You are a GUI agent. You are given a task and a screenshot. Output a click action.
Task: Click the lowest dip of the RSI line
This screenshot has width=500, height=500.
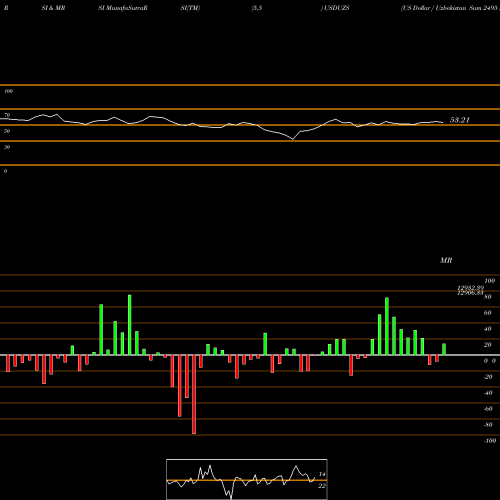pyautogui.click(x=293, y=139)
